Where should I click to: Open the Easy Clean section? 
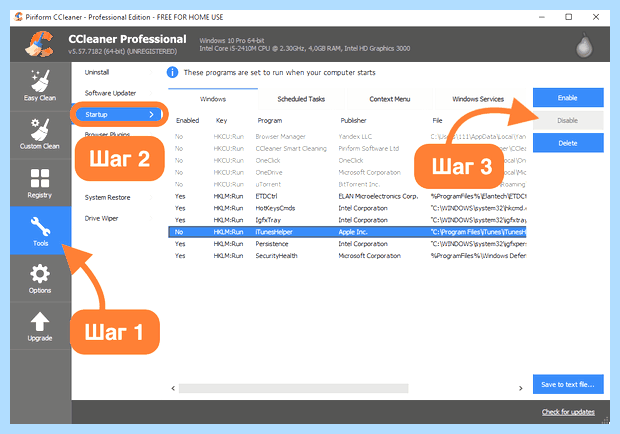[40, 86]
